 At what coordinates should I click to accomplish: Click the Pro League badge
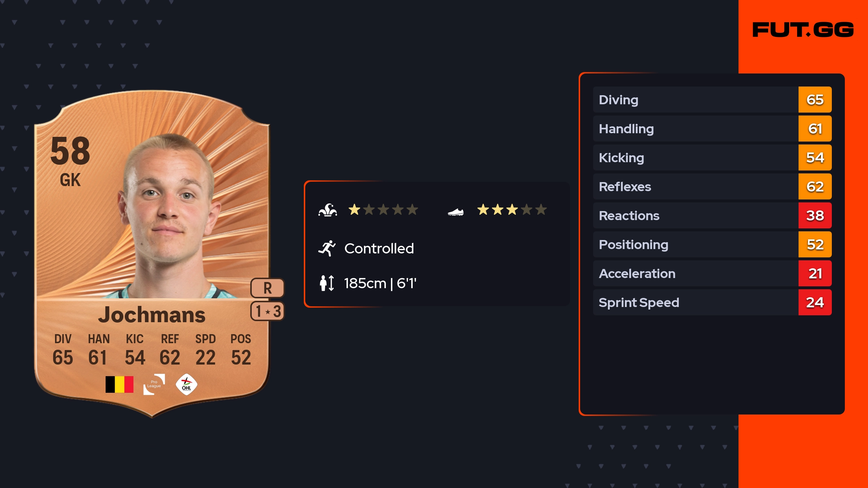click(154, 384)
